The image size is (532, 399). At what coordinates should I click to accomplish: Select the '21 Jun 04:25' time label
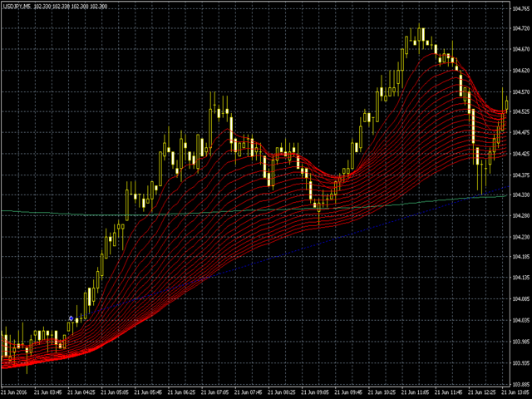pyautogui.click(x=81, y=392)
